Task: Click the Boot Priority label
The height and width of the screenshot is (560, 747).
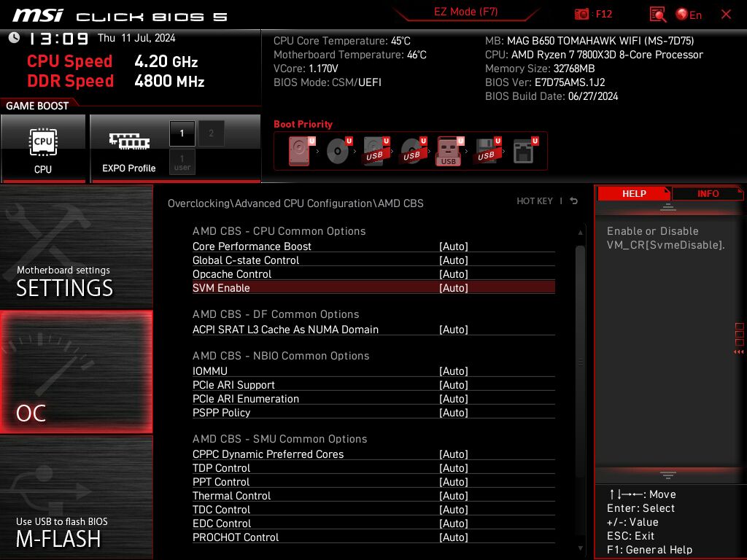Action: point(303,124)
